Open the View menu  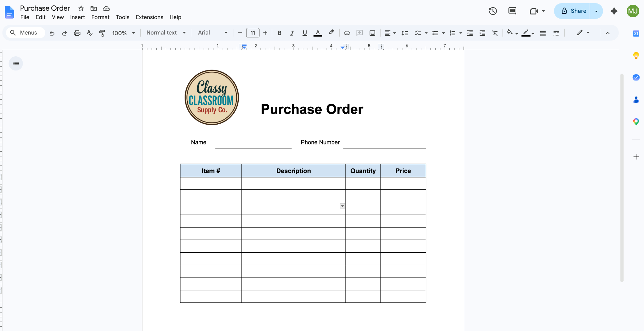tap(58, 17)
